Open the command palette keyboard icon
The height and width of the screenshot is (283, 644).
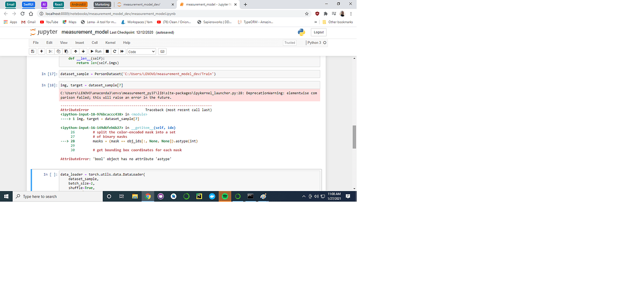(162, 51)
